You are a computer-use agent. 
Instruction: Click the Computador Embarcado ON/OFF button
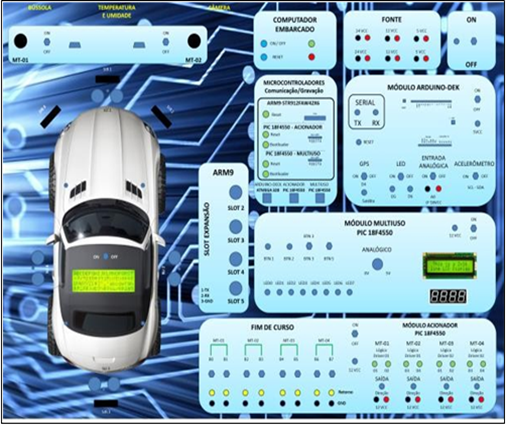[x=264, y=44]
